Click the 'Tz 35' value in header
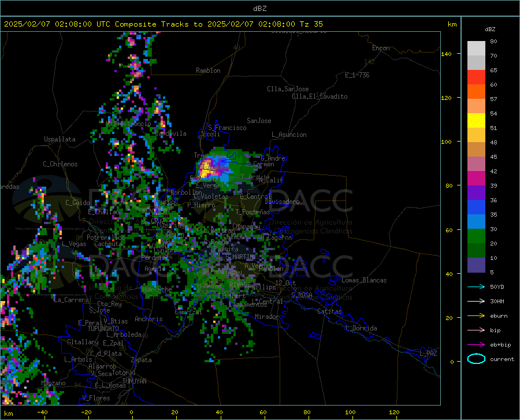The height and width of the screenshot is (420, 520). click(x=311, y=24)
